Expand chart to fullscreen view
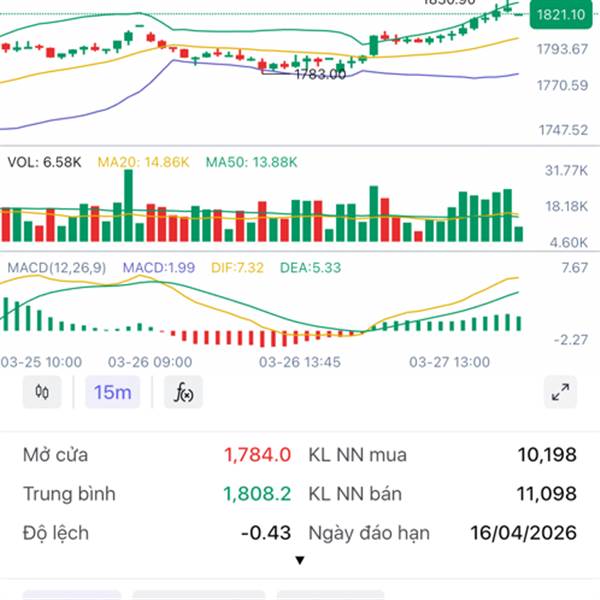Viewport: 600px width, 600px height. [x=560, y=392]
